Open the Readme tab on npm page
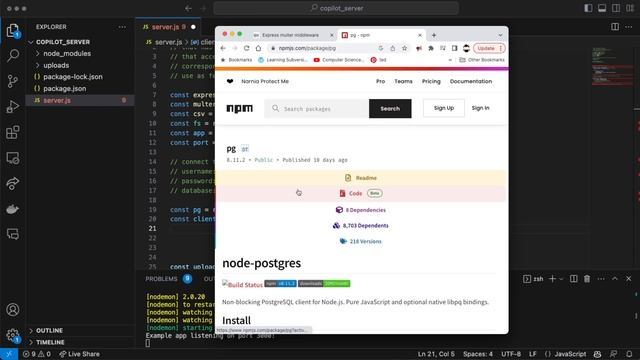Screen dimensions: 640x360 361,178
